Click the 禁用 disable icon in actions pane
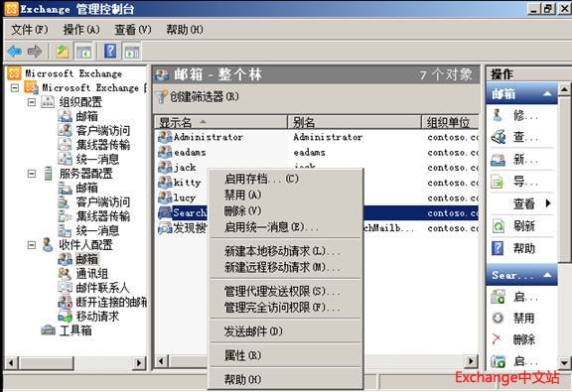This screenshot has height=392, width=572. 498,318
